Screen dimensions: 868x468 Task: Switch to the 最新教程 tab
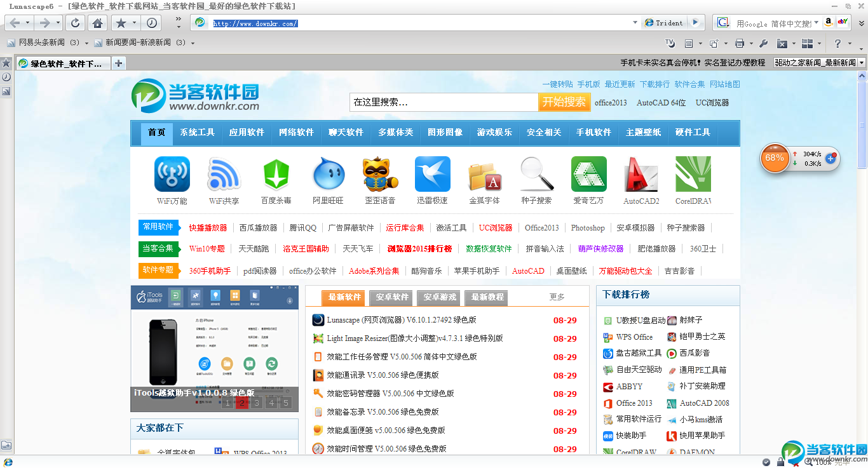point(487,297)
